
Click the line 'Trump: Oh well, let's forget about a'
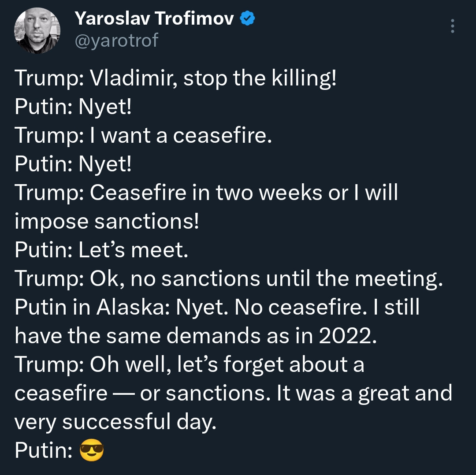click(x=190, y=364)
